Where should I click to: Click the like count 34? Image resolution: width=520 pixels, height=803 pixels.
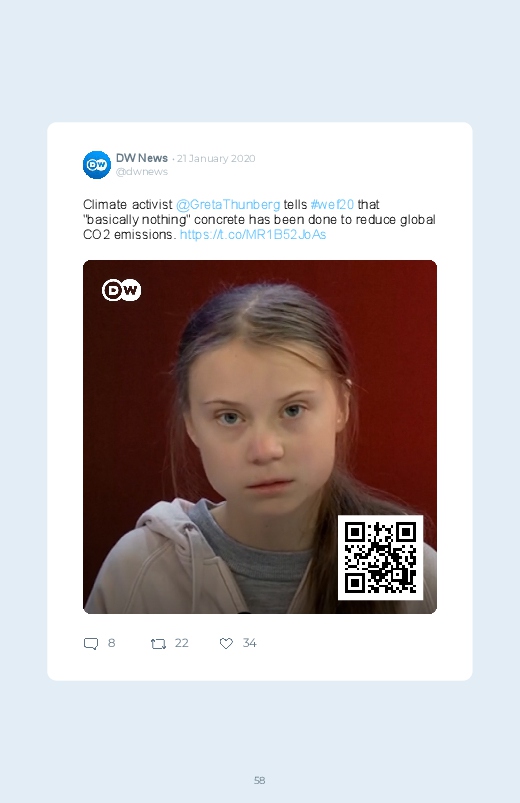249,643
